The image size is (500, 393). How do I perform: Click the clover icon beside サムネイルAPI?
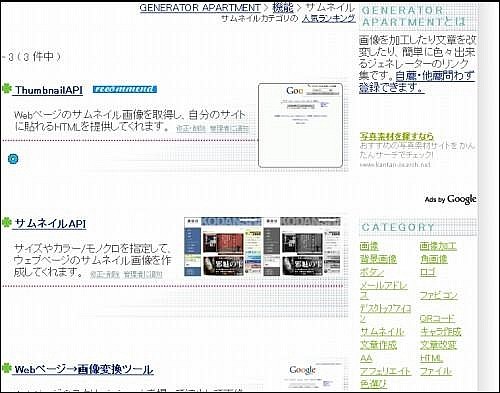pos(7,222)
